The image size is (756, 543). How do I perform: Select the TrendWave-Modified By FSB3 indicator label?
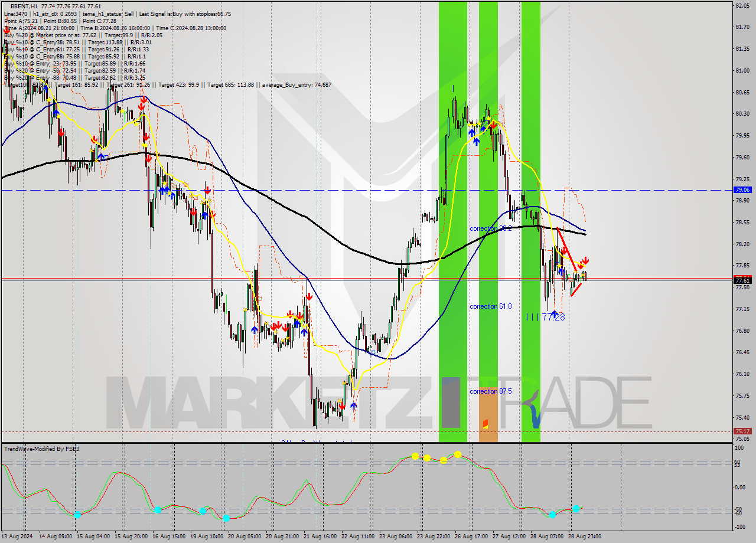(42, 449)
